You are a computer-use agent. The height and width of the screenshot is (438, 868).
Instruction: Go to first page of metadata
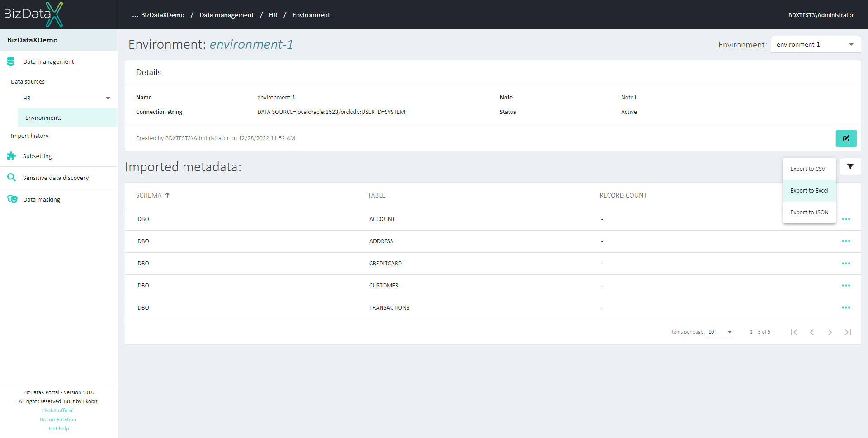(x=794, y=332)
